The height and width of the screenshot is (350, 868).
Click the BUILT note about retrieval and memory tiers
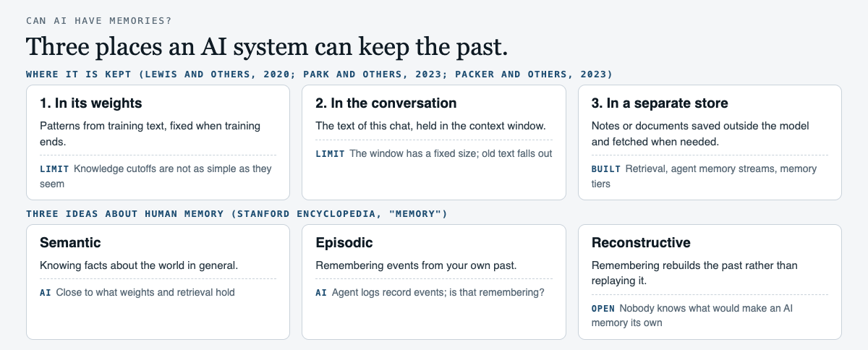coord(705,176)
